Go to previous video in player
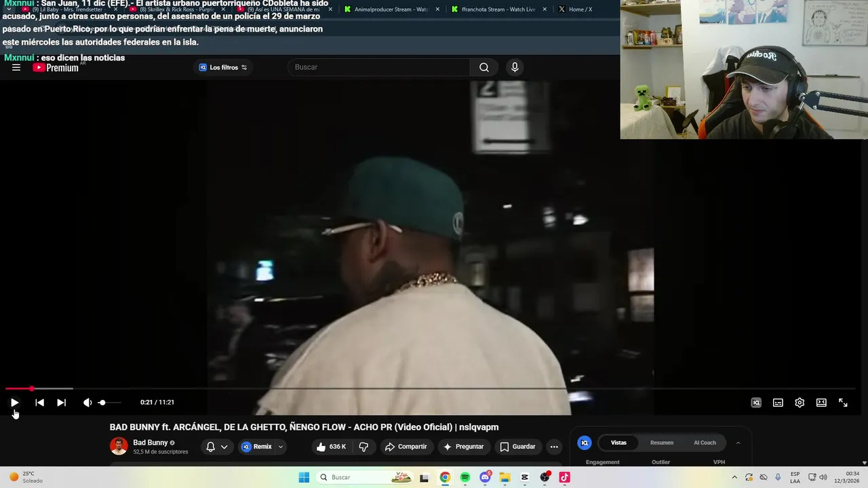 [39, 403]
